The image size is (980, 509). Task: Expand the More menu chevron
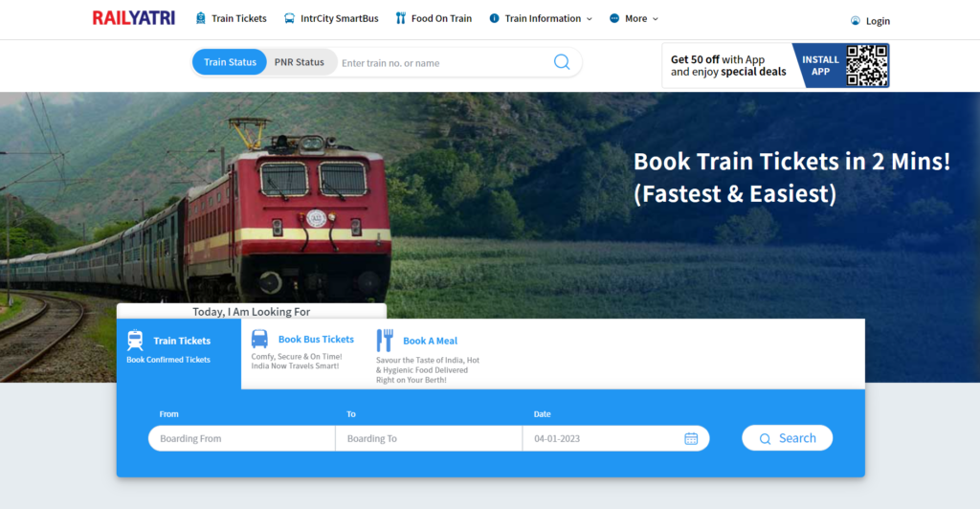tap(655, 19)
